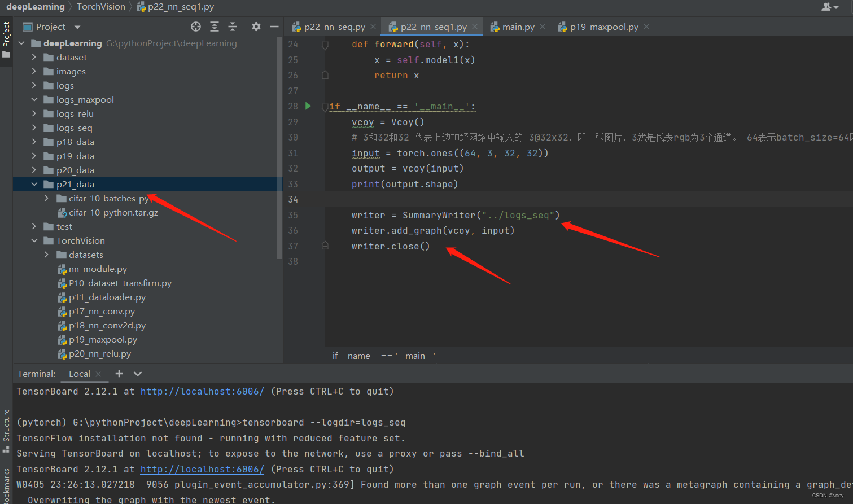
Task: Select the p20_data folder
Action: click(75, 170)
